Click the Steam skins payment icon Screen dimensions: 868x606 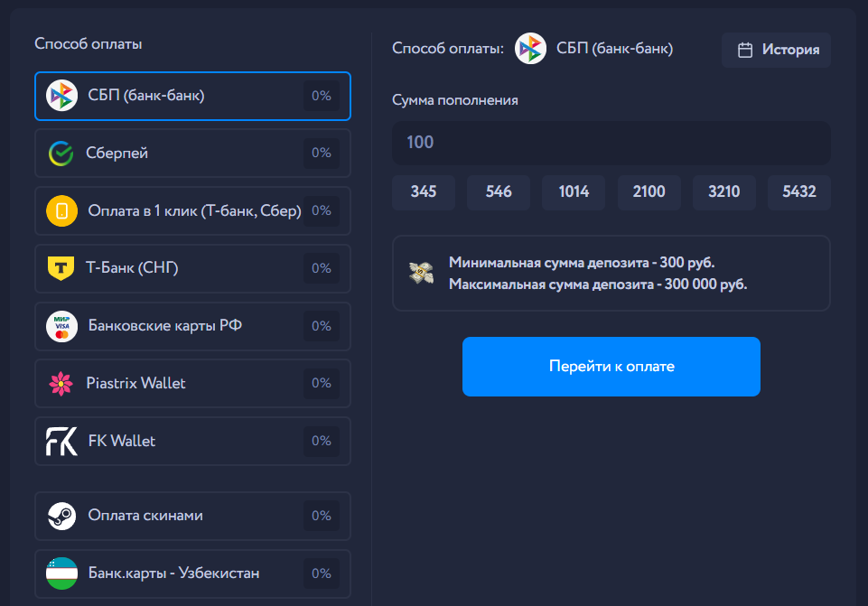pyautogui.click(x=61, y=516)
